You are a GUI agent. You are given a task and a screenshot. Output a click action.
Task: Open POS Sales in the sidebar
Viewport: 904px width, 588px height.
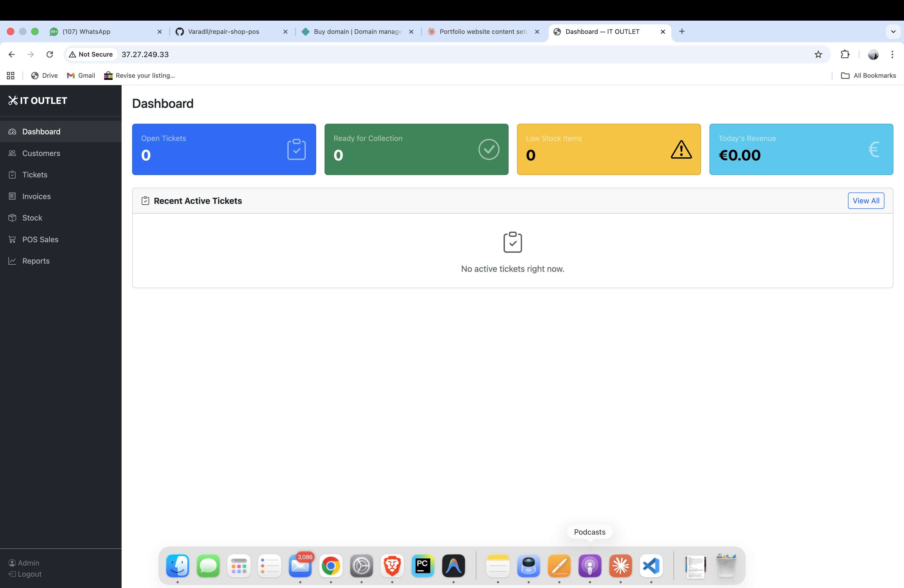[40, 239]
